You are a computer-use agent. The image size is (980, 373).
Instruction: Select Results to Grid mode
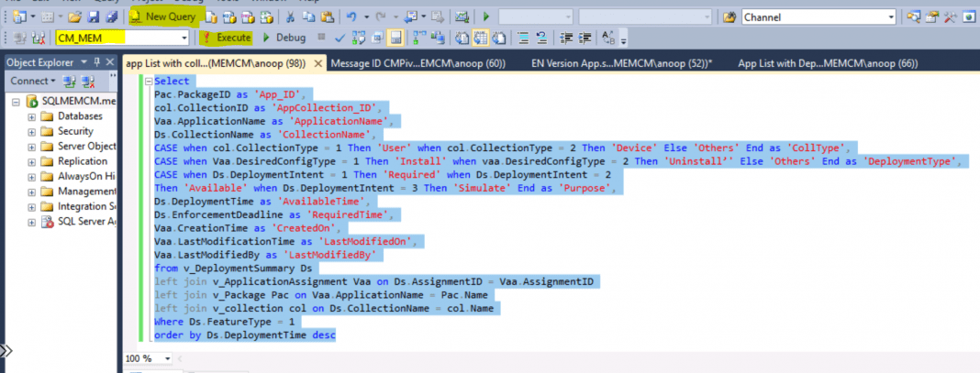[x=480, y=38]
